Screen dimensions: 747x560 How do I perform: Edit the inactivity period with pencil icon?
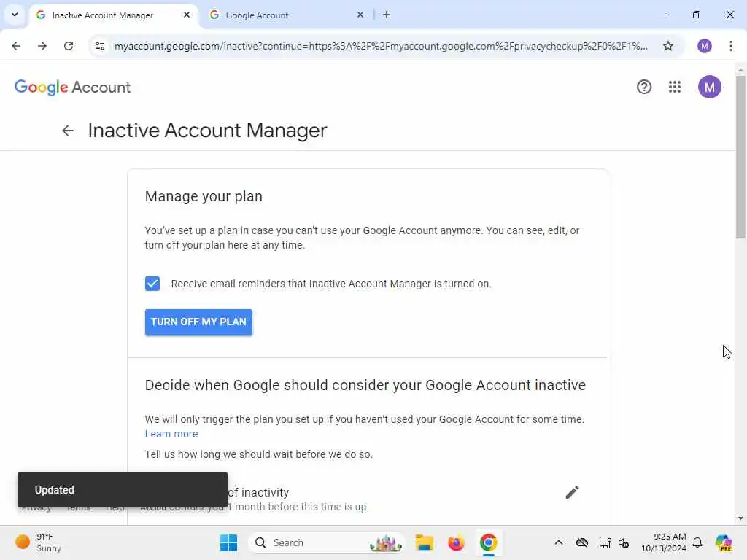pos(572,492)
